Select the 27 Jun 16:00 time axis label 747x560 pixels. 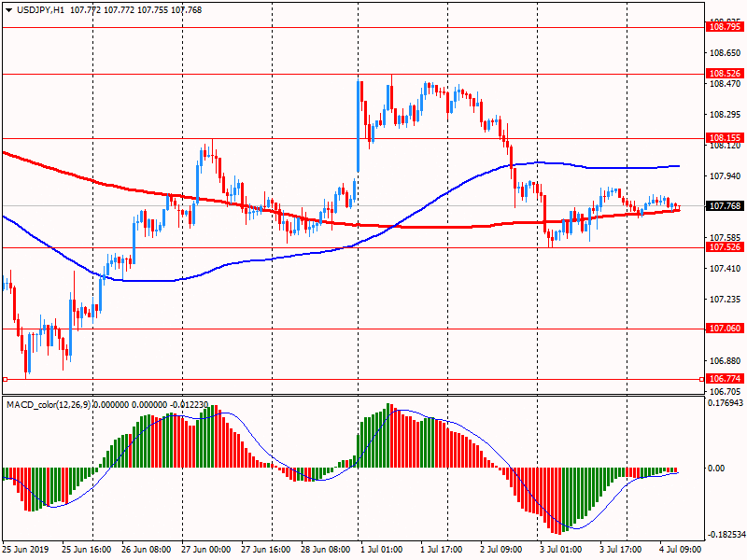[266, 550]
